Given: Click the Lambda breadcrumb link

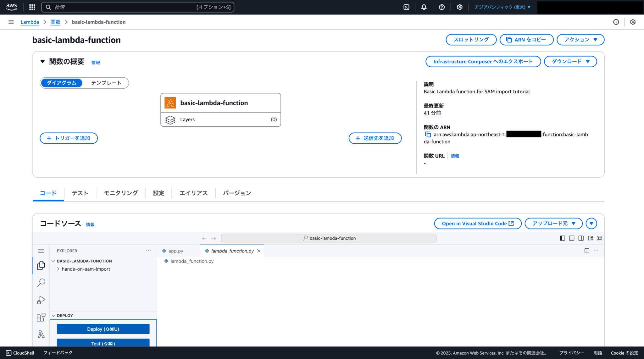Looking at the screenshot, I should 30,22.
